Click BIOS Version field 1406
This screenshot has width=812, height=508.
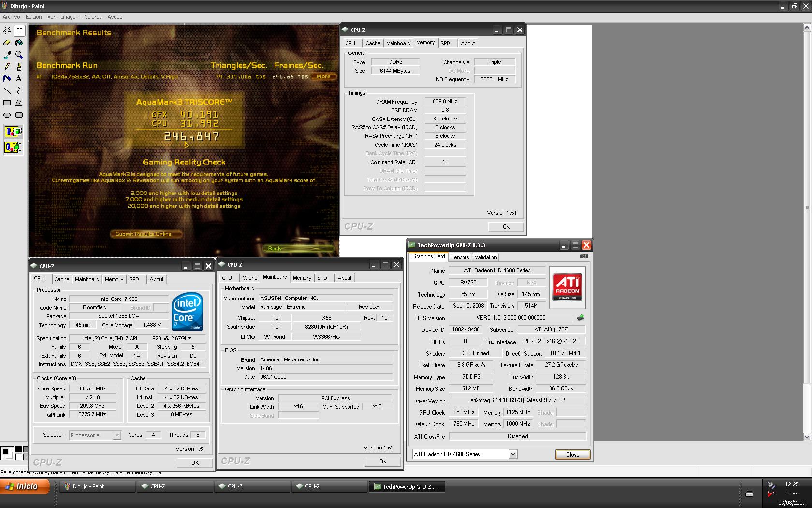point(326,368)
